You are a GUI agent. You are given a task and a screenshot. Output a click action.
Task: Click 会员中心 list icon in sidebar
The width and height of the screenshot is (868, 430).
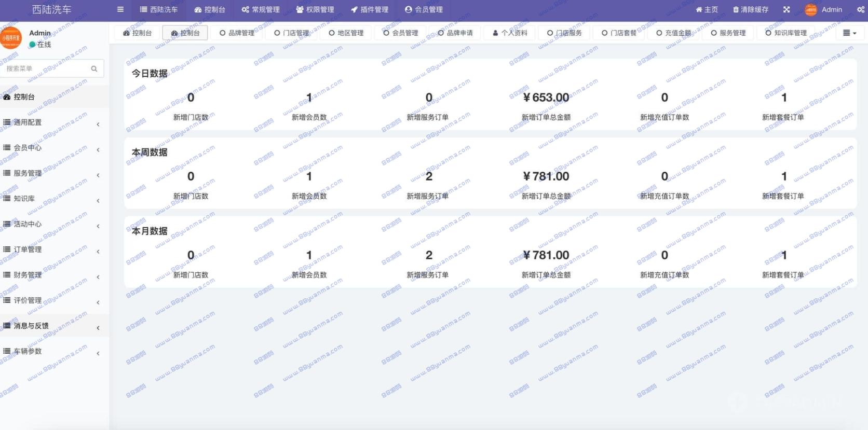point(7,148)
